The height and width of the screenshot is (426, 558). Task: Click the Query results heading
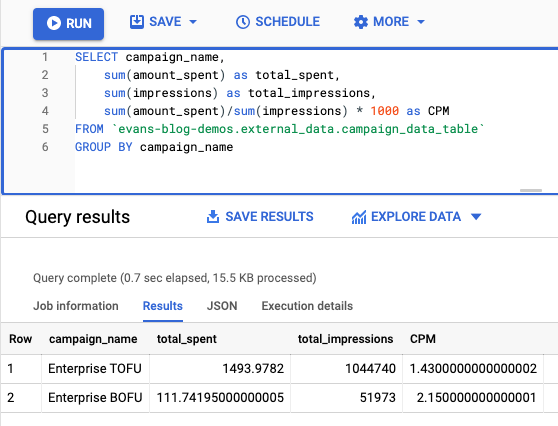click(x=78, y=217)
